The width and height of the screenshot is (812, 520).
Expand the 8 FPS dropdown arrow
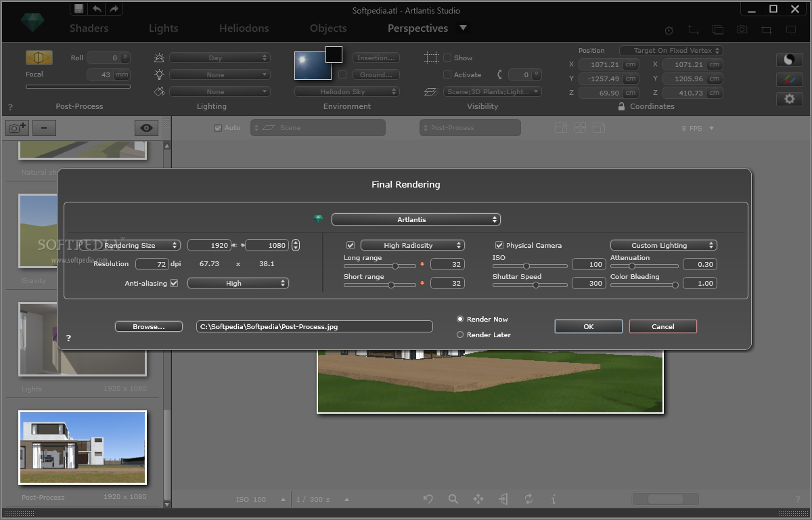pyautogui.click(x=711, y=128)
